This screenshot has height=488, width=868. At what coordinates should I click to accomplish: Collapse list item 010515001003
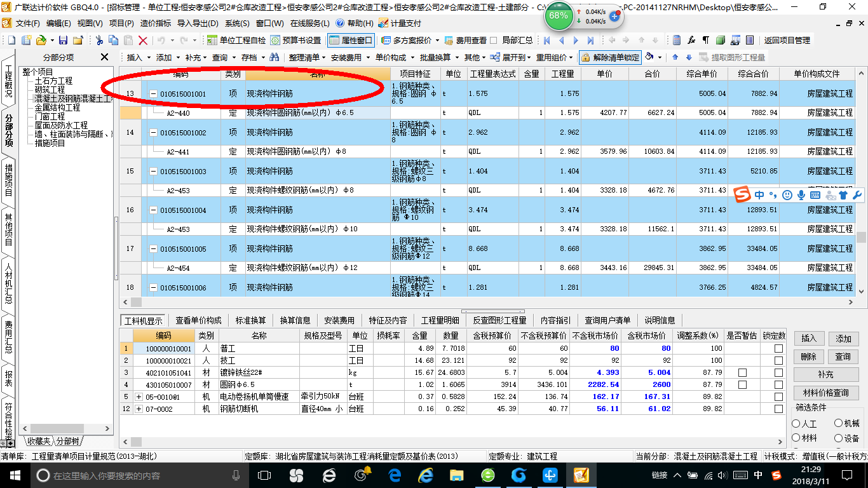click(x=153, y=172)
